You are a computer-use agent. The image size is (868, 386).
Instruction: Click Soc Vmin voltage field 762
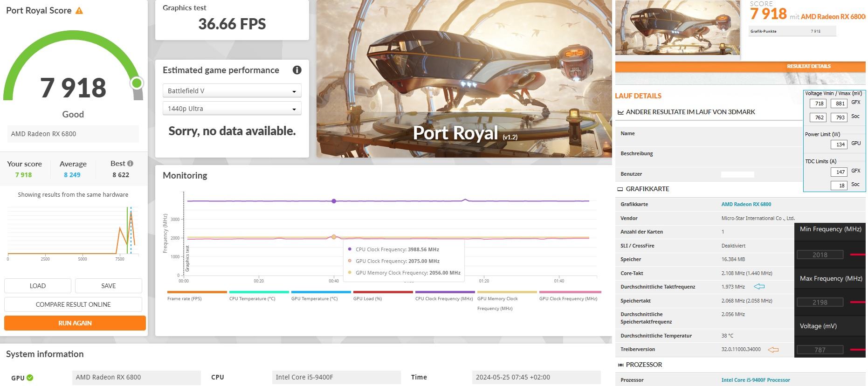point(819,117)
